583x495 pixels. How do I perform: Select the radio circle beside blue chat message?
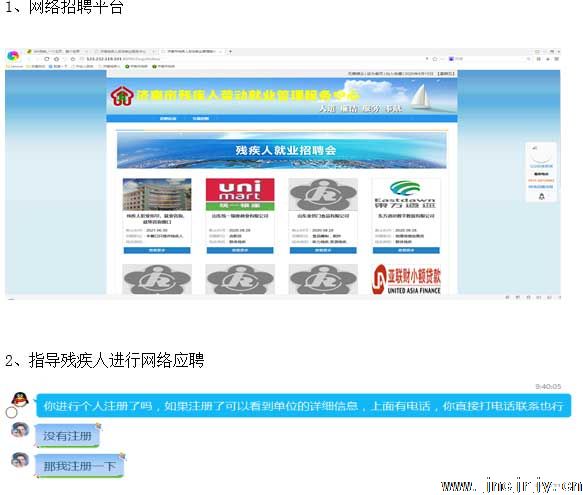(x=12, y=412)
